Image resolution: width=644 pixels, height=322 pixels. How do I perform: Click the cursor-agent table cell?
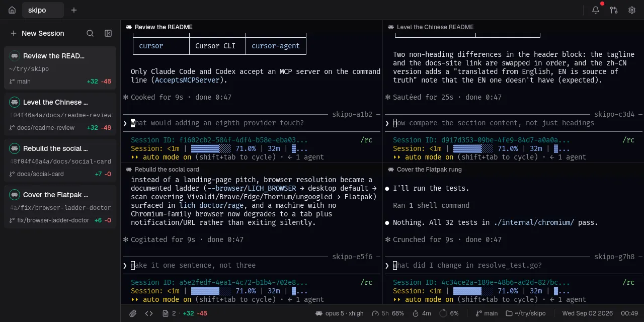[x=276, y=46]
